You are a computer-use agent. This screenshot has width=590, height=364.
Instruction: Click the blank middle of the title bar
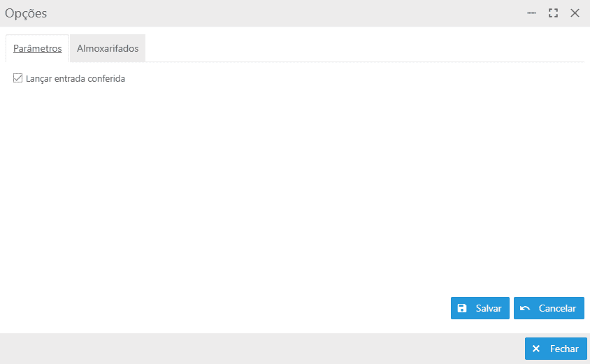point(280,13)
